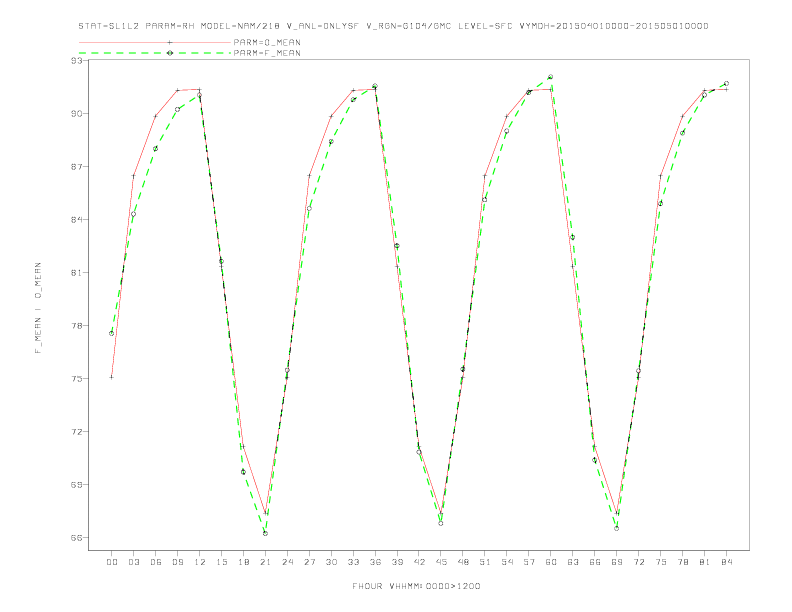Click the 72 x-axis hour label
The width and height of the screenshot is (792, 612).
tap(639, 562)
